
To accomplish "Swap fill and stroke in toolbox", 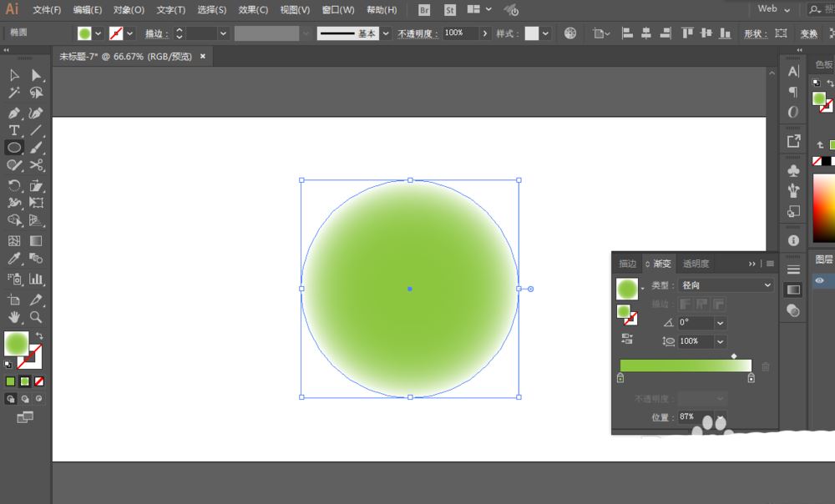I will (39, 335).
